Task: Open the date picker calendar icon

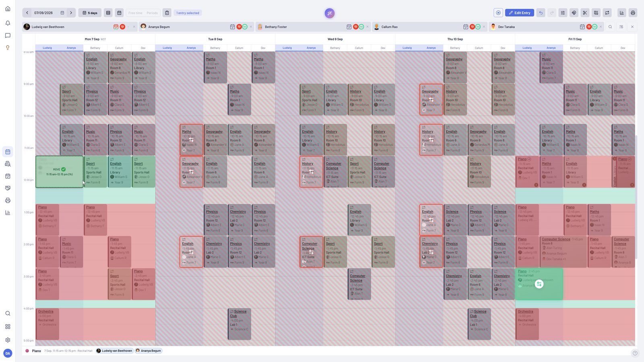Action: point(62,13)
